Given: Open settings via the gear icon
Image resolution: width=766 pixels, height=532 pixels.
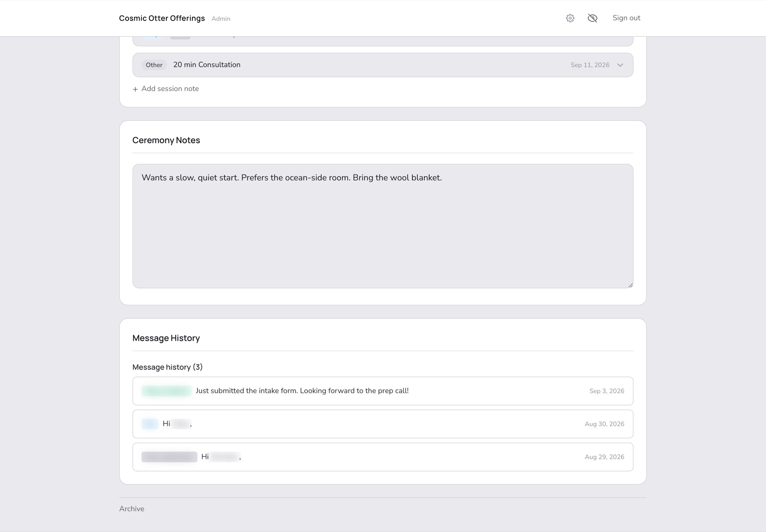Looking at the screenshot, I should 570,18.
